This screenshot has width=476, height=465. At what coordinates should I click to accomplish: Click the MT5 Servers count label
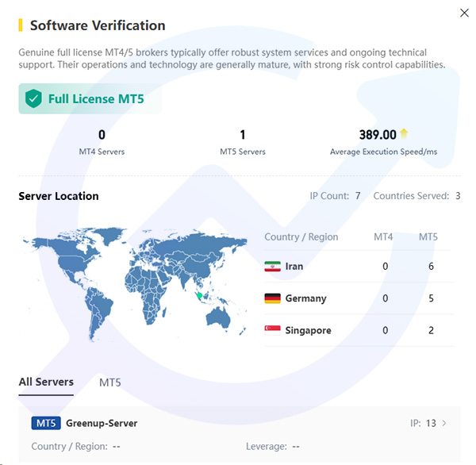243,152
